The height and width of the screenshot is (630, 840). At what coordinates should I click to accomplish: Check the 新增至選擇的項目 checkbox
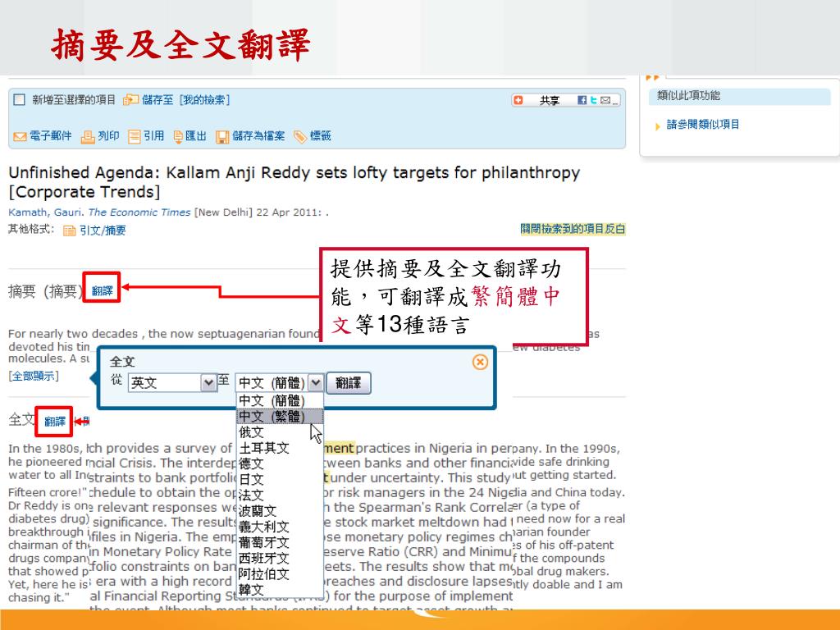pyautogui.click(x=20, y=99)
